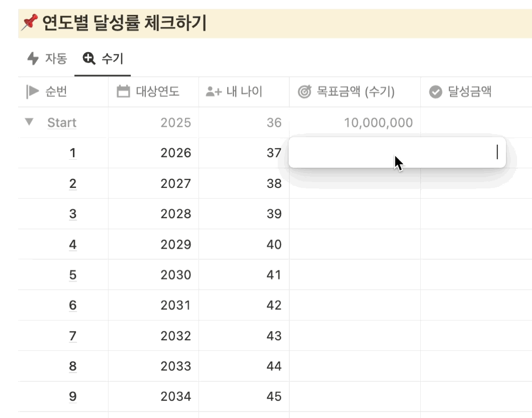
Task: Click the pushpin icon in the heading
Action: 29,22
